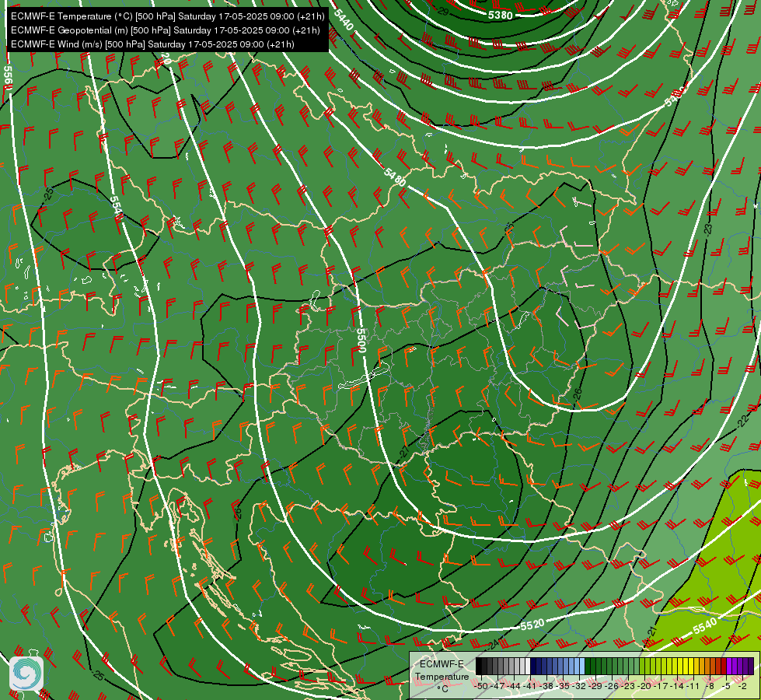
Task: Click the -2 value on the legend
Action: point(742,686)
